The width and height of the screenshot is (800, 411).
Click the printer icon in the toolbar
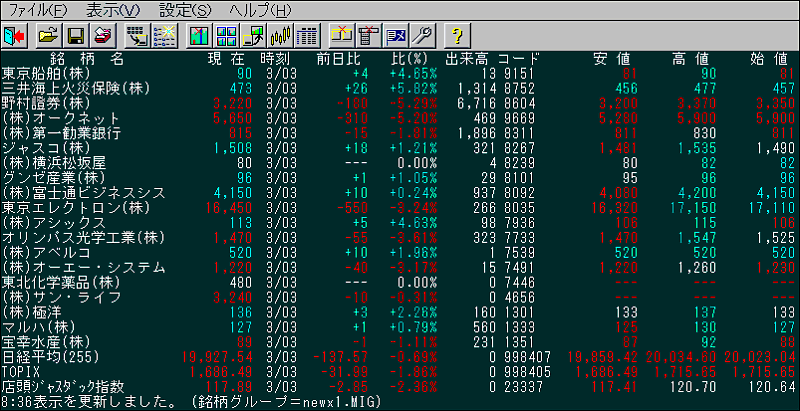(x=104, y=36)
